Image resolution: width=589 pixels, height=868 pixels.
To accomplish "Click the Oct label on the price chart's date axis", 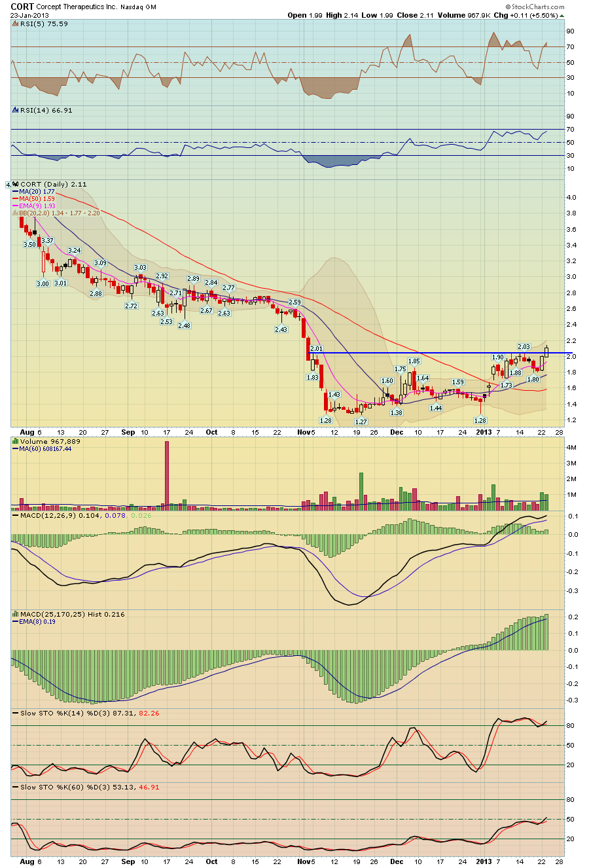I will (211, 432).
